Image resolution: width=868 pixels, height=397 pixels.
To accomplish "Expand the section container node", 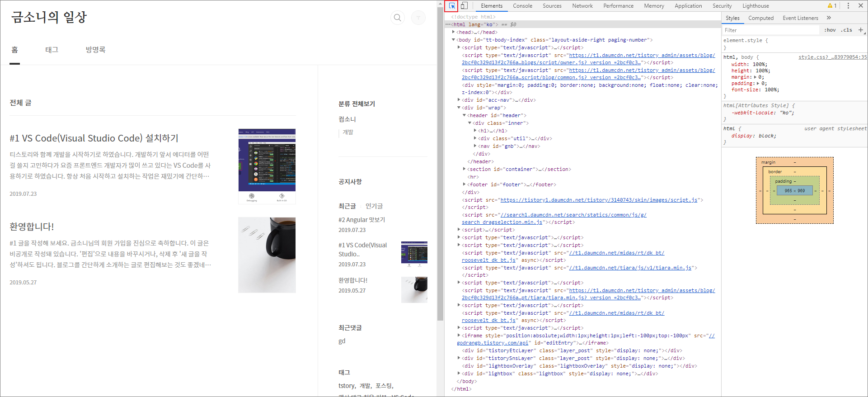I will click(464, 169).
